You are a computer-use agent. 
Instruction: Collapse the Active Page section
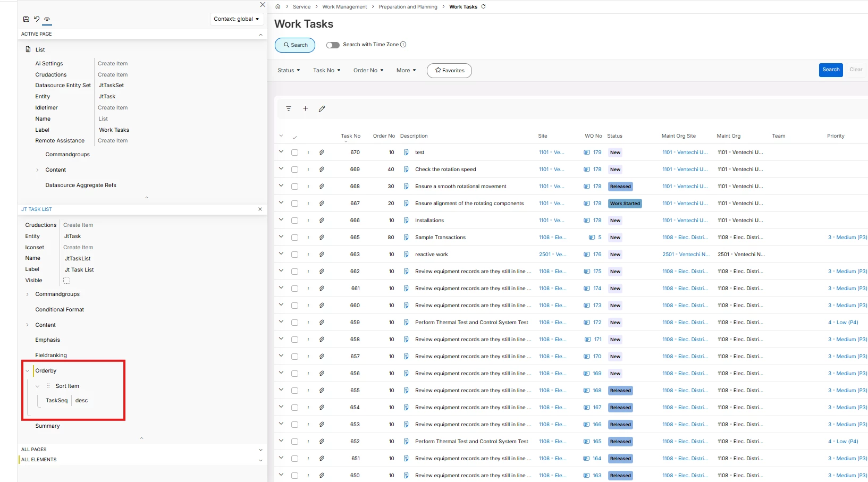pos(260,35)
